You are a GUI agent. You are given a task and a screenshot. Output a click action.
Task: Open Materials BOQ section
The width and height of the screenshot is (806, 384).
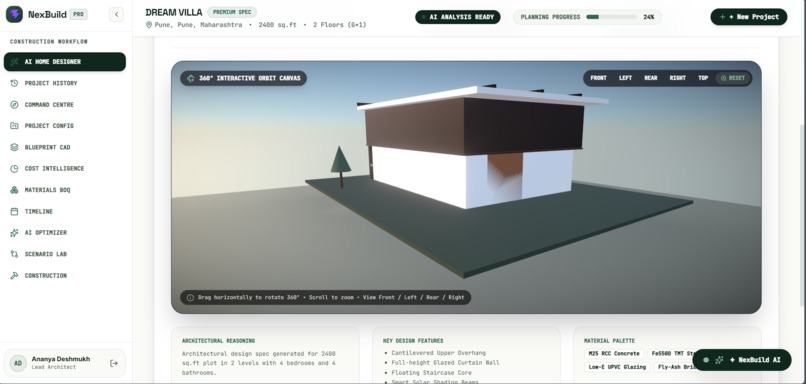[65, 190]
